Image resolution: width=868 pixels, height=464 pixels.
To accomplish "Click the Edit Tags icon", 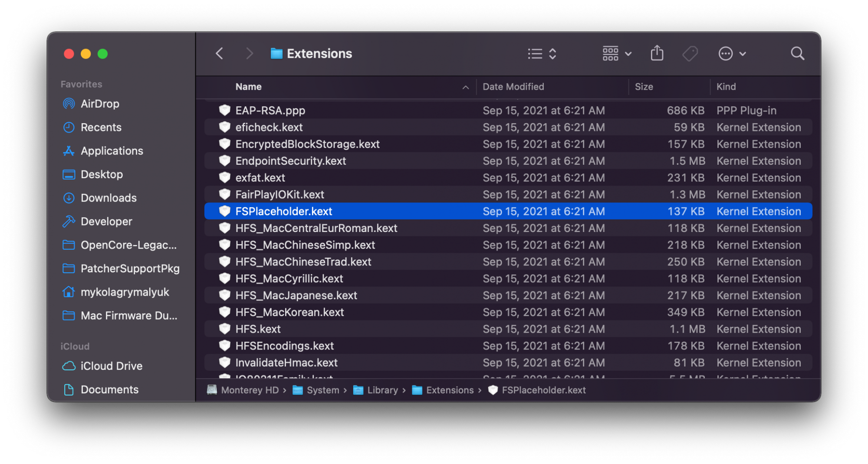I will click(x=690, y=54).
